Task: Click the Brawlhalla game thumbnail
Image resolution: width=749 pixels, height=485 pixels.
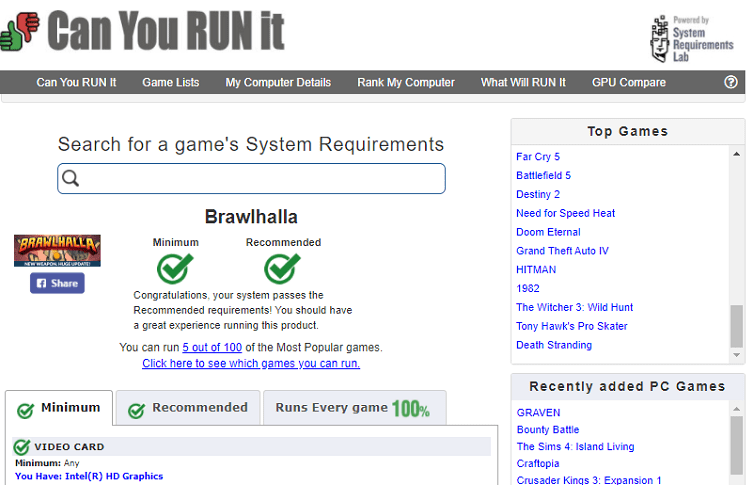Action: pos(57,250)
